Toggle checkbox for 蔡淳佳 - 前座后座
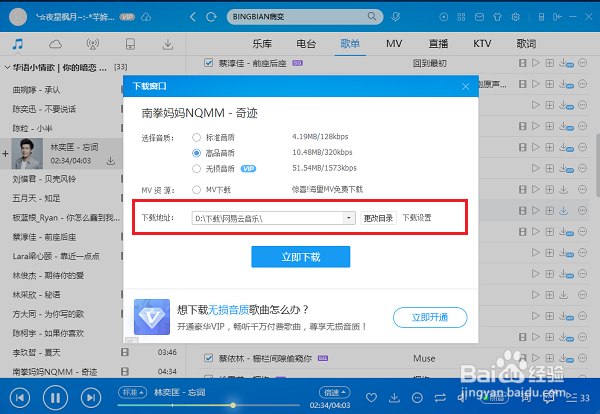The image size is (600, 414). (x=209, y=63)
